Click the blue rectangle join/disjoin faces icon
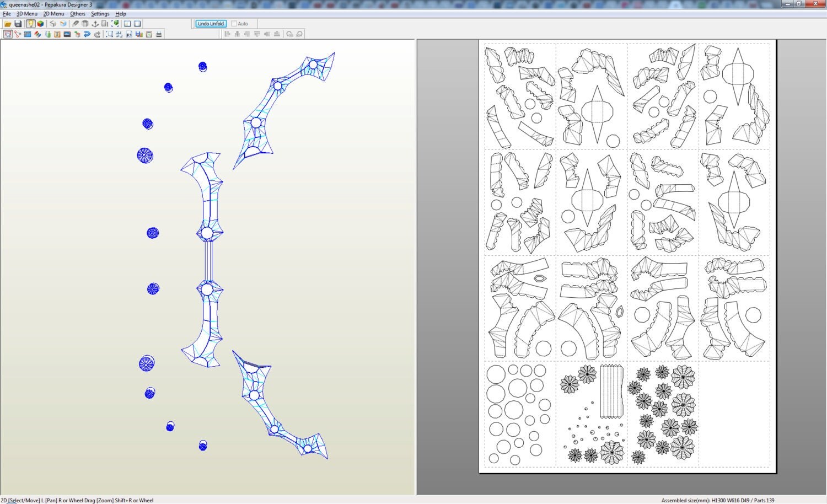 point(28,34)
